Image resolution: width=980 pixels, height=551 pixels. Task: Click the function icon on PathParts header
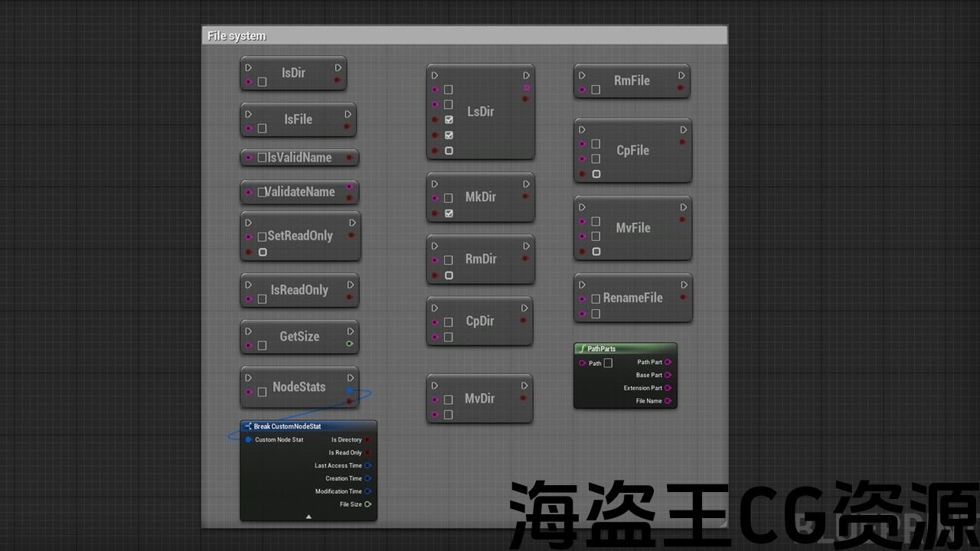[x=581, y=349]
